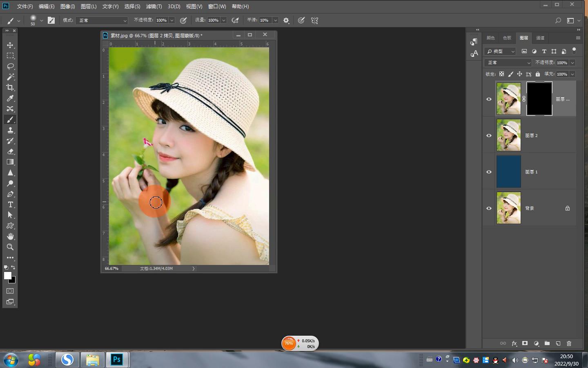Hide the 背景 layer visibility eye
The image size is (588, 368).
[x=489, y=208]
